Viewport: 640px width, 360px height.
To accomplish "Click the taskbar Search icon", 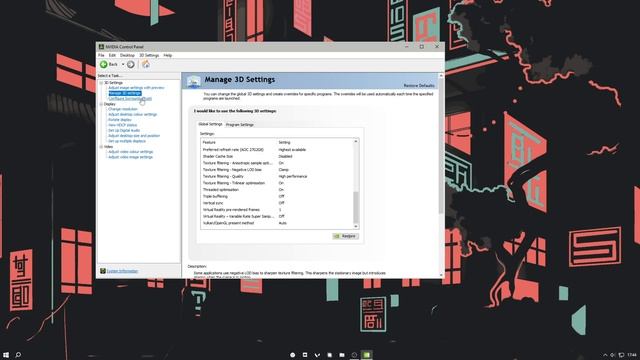I will [x=18, y=355].
